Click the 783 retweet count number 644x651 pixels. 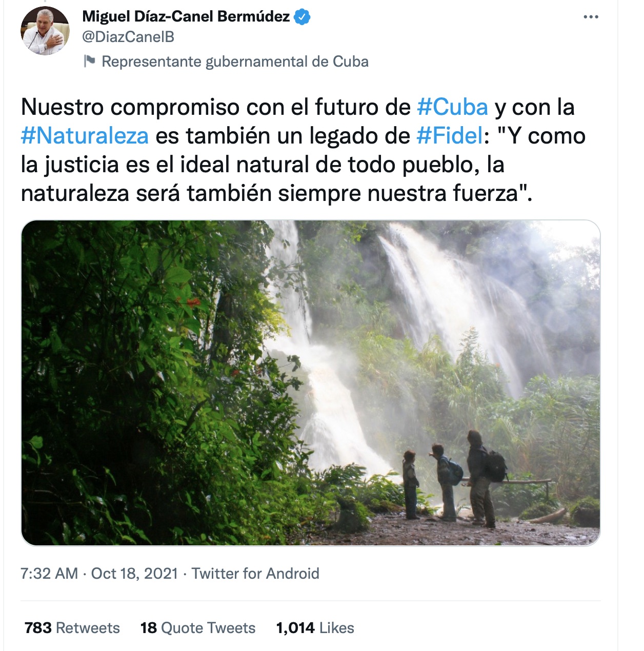point(38,628)
